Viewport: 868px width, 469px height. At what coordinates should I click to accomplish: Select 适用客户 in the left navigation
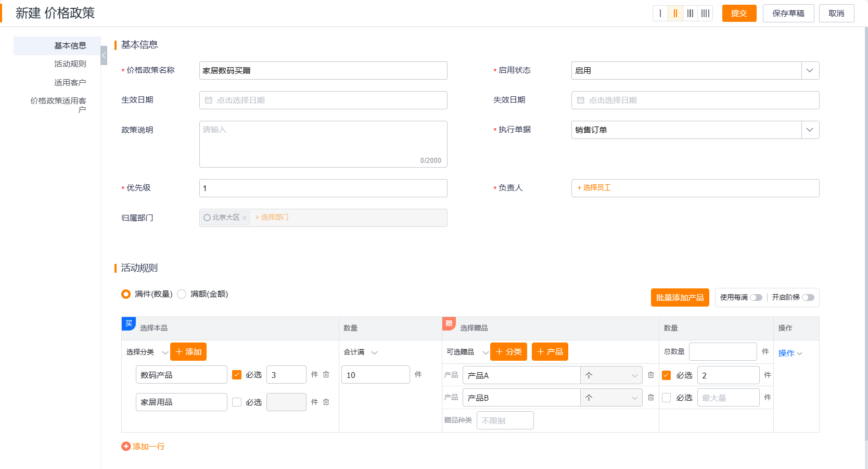click(x=70, y=82)
